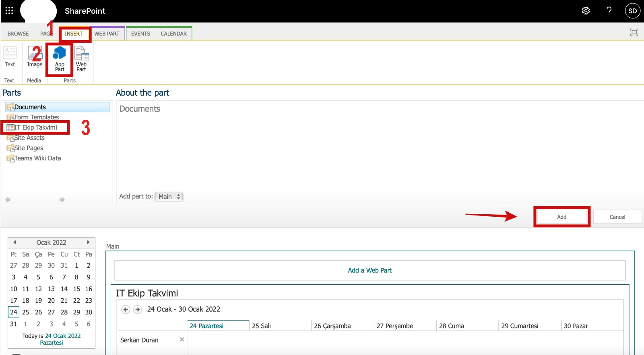Screen dimensions: 644x355
Task: Select Teams Wiki Data part
Action: [x=37, y=158]
